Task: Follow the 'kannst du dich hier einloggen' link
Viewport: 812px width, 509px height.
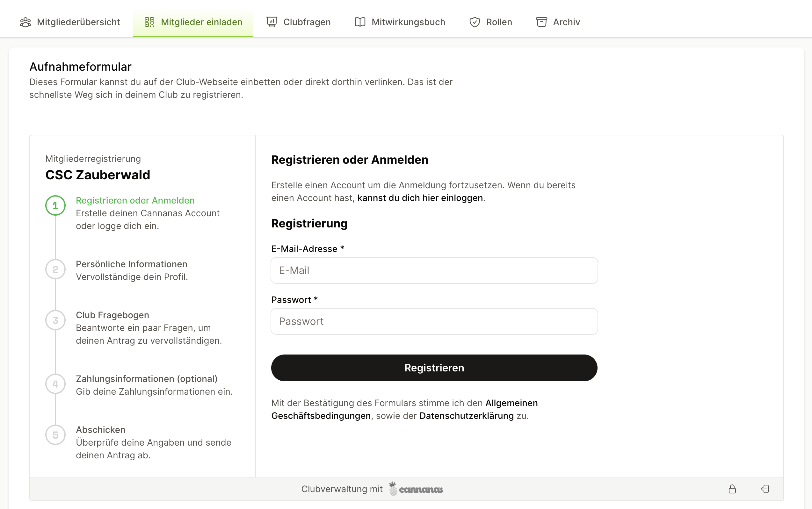Action: [x=420, y=198]
